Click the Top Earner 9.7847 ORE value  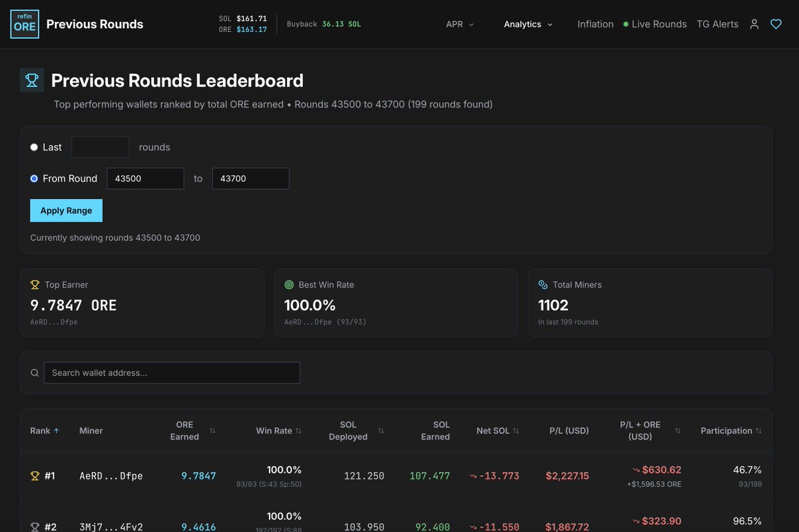click(x=73, y=306)
